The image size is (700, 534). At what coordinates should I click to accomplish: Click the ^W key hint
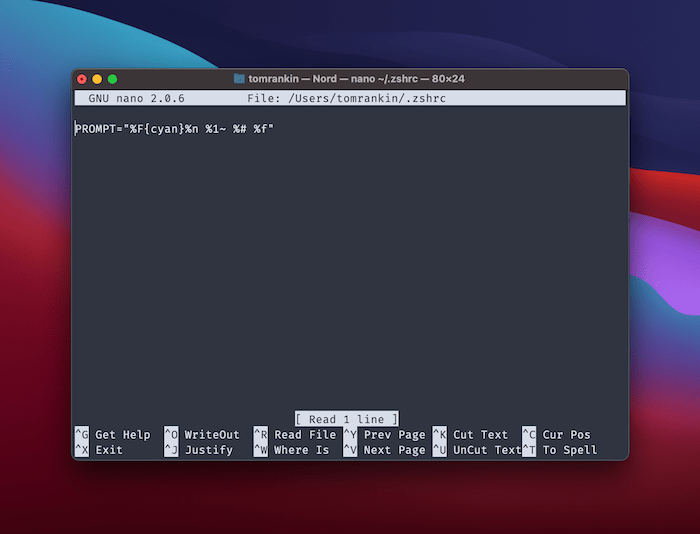coord(261,450)
